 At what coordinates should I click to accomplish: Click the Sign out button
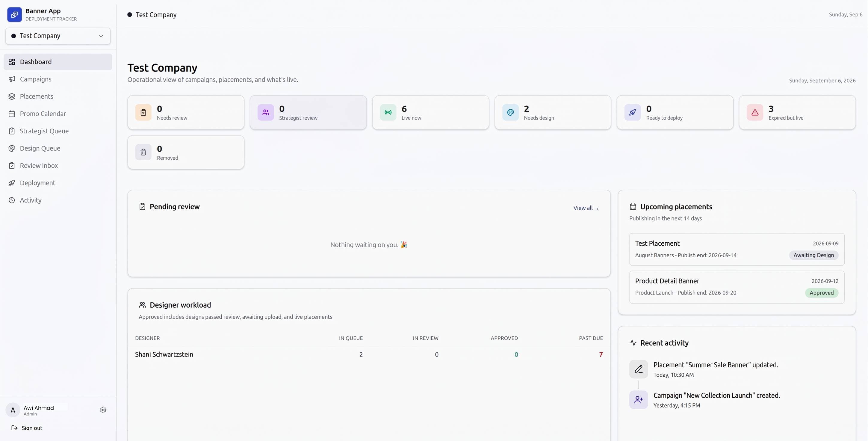point(27,428)
